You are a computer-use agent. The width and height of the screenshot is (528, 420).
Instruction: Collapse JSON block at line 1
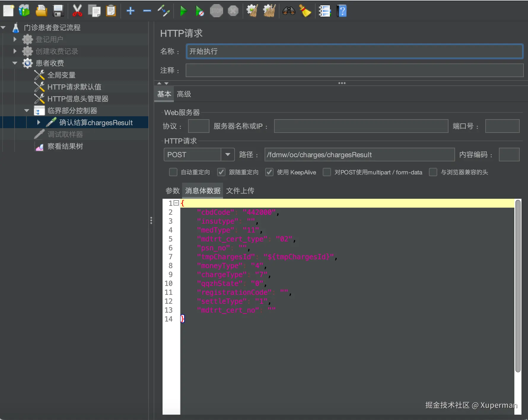[176, 203]
